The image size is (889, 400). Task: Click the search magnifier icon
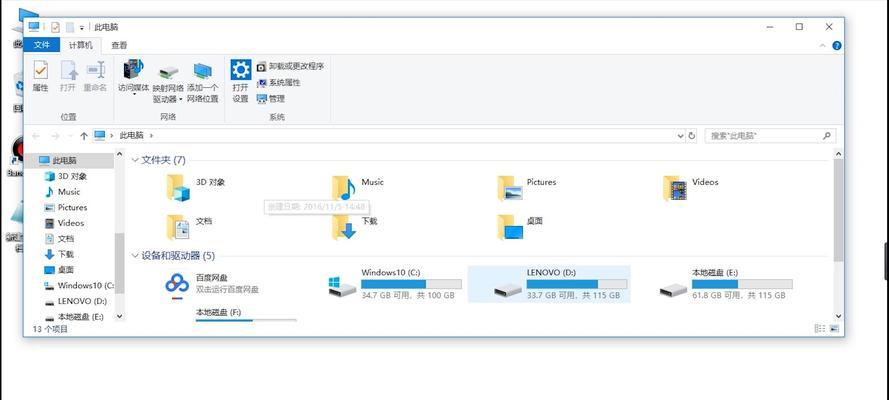[x=827, y=136]
